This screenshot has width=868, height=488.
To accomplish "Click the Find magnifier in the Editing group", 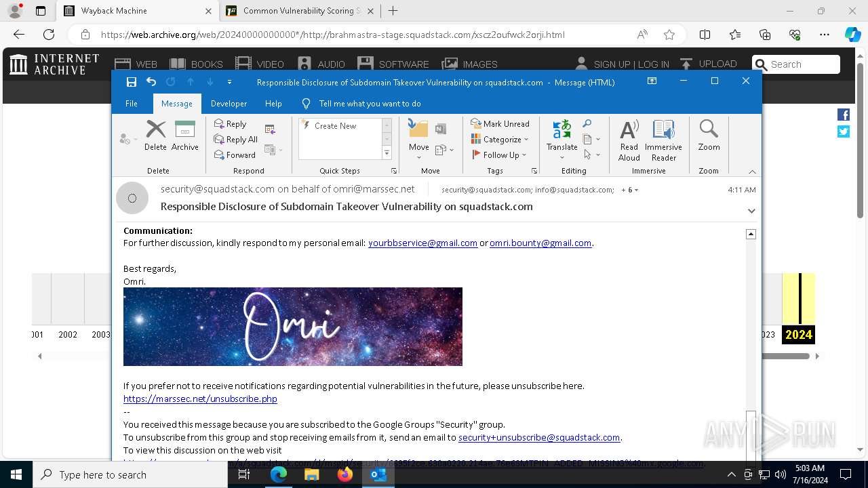I will tap(587, 124).
